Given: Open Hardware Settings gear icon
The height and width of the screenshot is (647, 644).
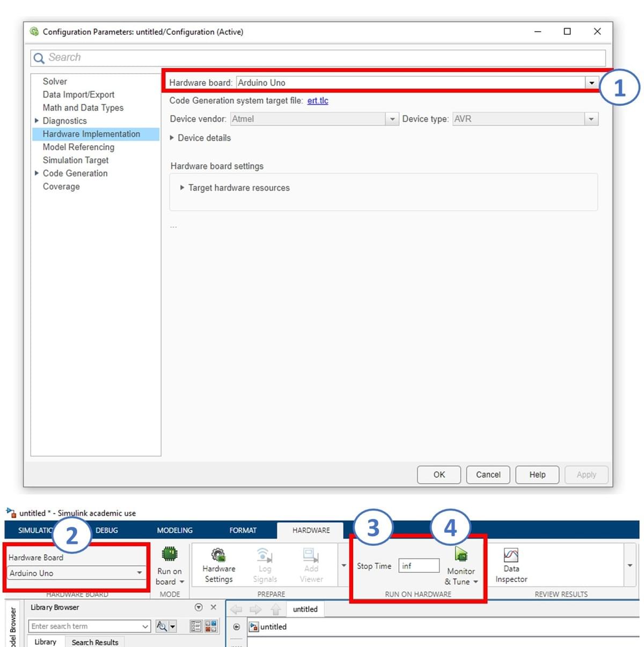Looking at the screenshot, I should 218,555.
